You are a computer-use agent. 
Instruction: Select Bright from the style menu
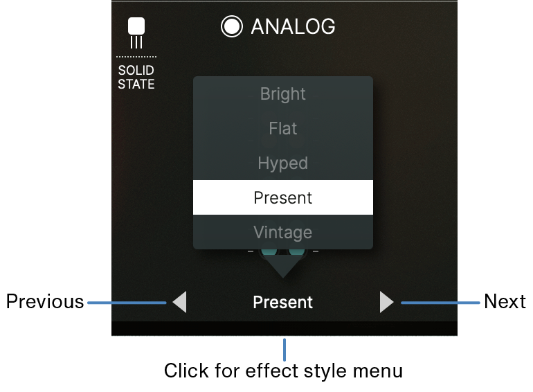click(x=283, y=93)
